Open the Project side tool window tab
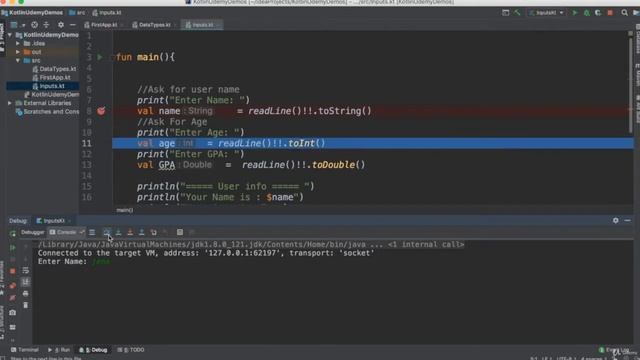 tap(2, 38)
